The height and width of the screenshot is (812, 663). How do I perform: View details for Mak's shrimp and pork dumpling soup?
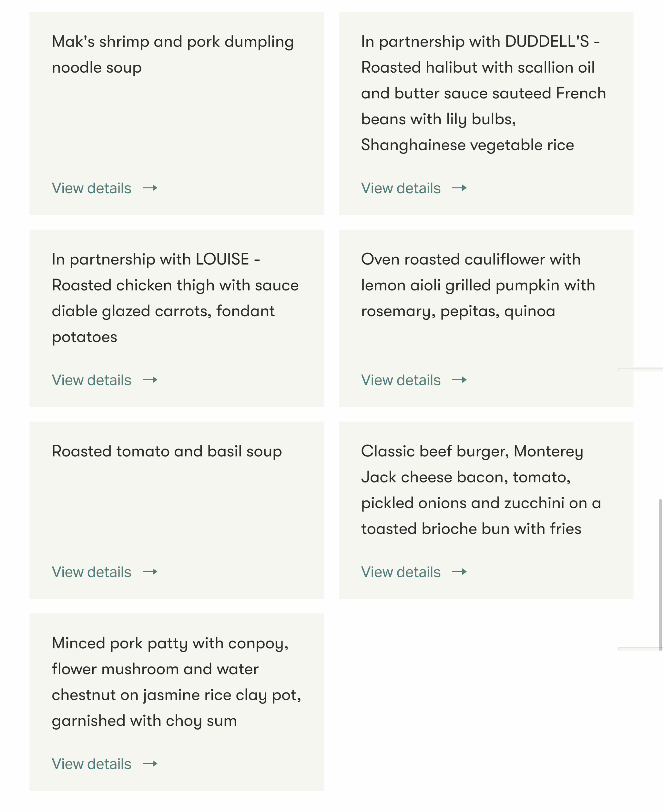(92, 188)
